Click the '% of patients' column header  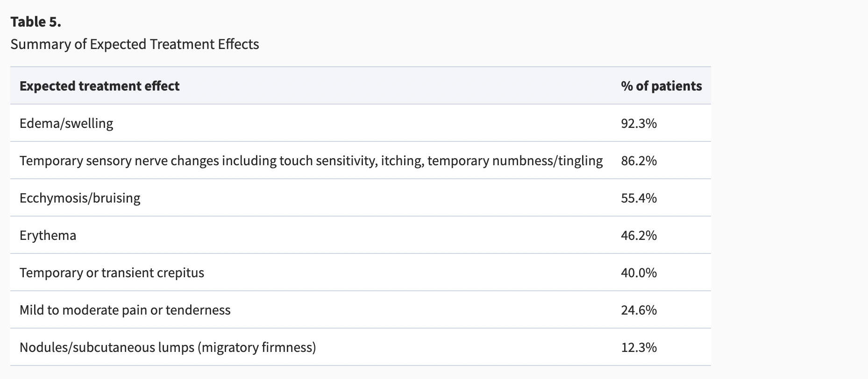[x=661, y=86]
